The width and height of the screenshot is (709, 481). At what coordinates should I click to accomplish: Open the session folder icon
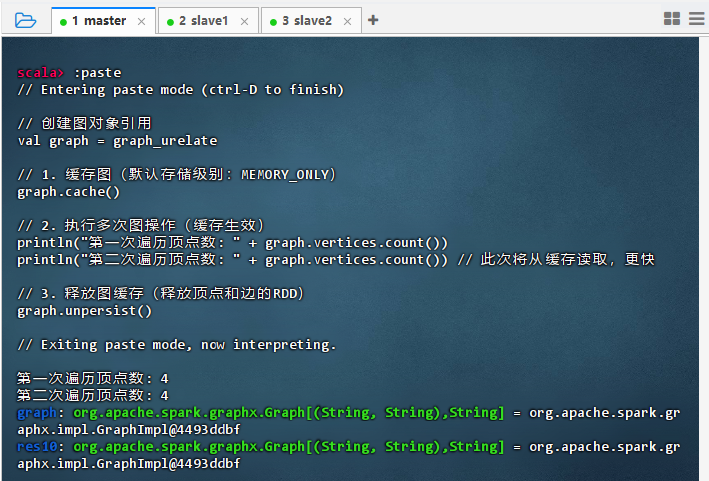25,20
